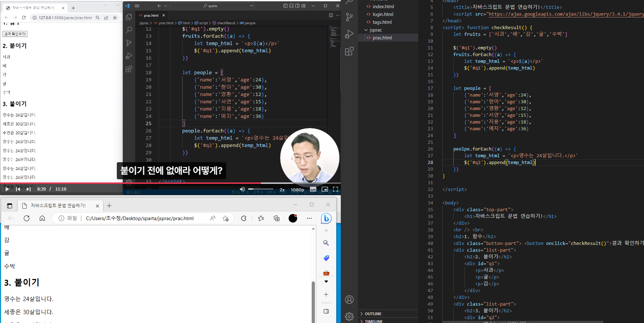Click the 3. 붙이기 heading in Edge
The image size is (644, 323).
pos(22,283)
